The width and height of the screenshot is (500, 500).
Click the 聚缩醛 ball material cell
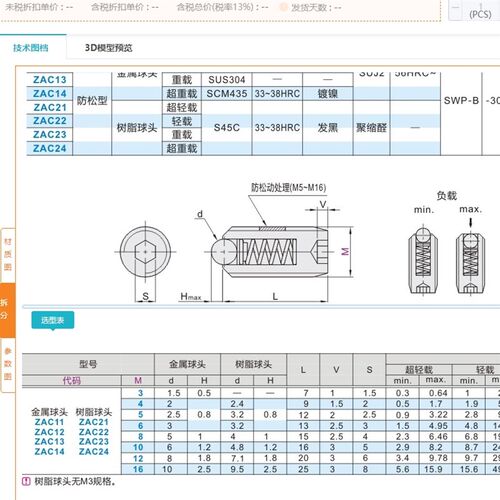click(x=371, y=128)
